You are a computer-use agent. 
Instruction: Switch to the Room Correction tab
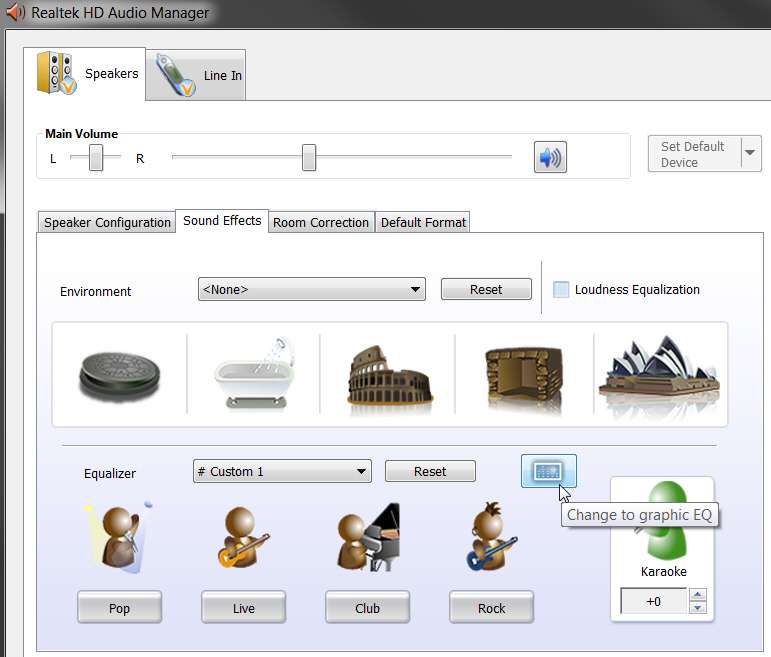[x=321, y=222]
